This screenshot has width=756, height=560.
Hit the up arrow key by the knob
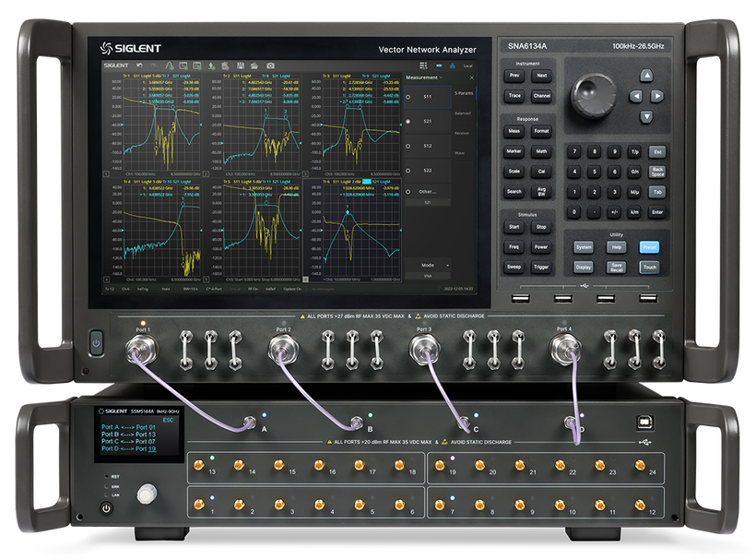pyautogui.click(x=646, y=76)
